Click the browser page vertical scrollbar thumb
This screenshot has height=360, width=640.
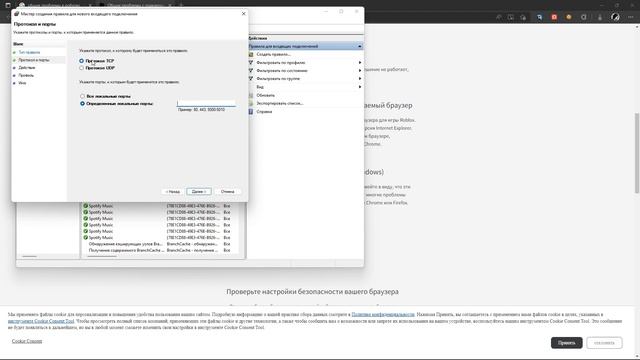(637, 153)
